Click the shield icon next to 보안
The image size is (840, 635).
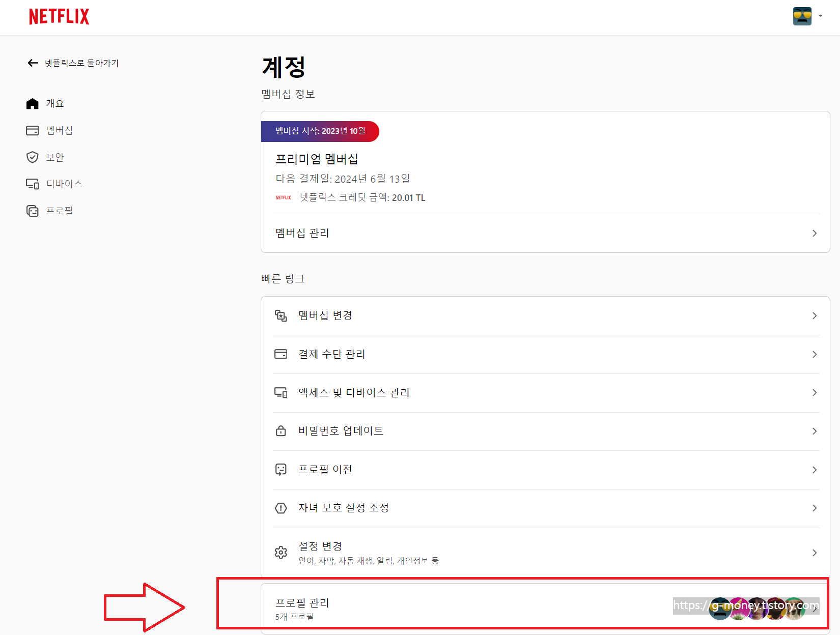click(x=33, y=157)
